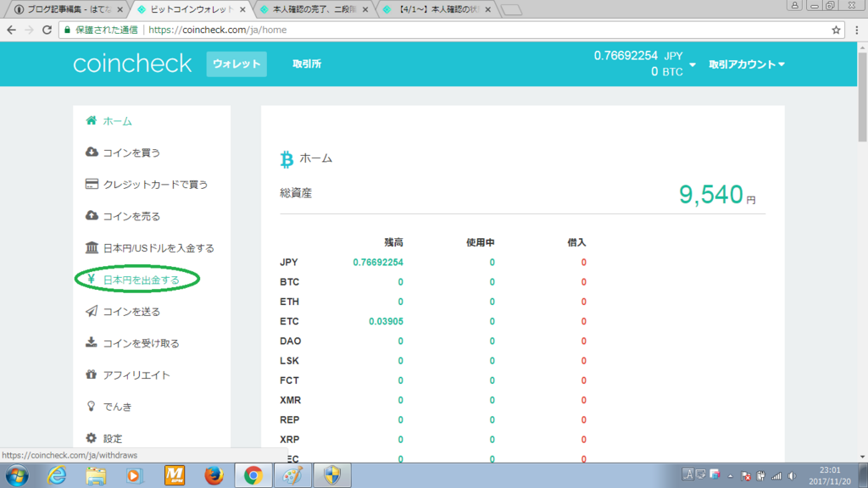Switch to the 【4/1～】本人確認 browser tab
The image size is (868, 488).
coord(437,9)
